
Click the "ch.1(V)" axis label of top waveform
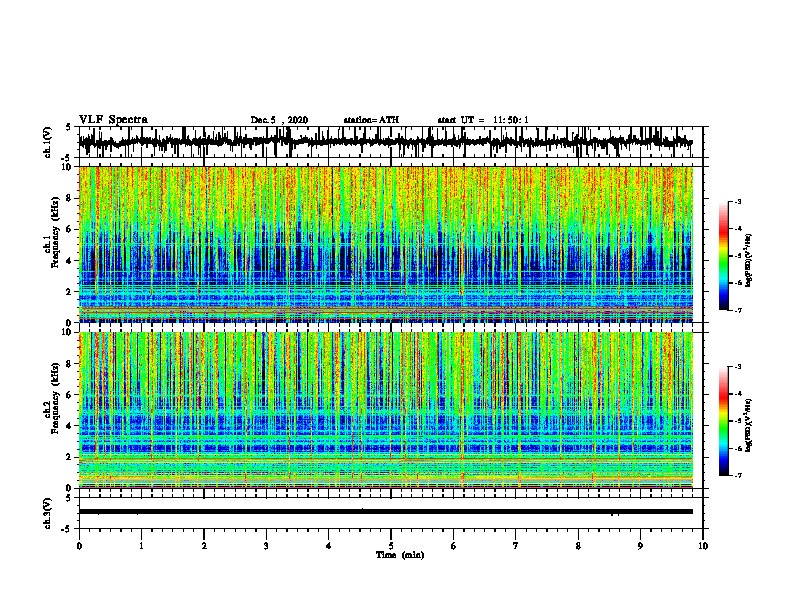(48, 142)
